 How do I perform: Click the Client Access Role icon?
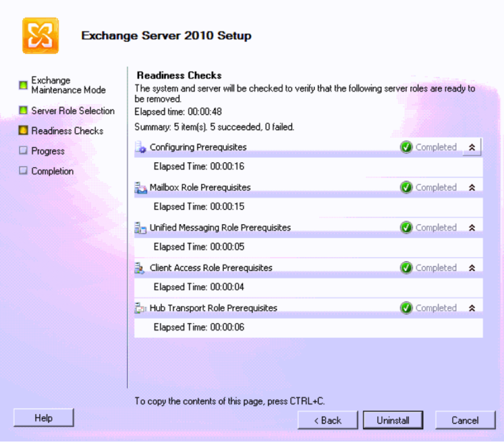click(141, 269)
